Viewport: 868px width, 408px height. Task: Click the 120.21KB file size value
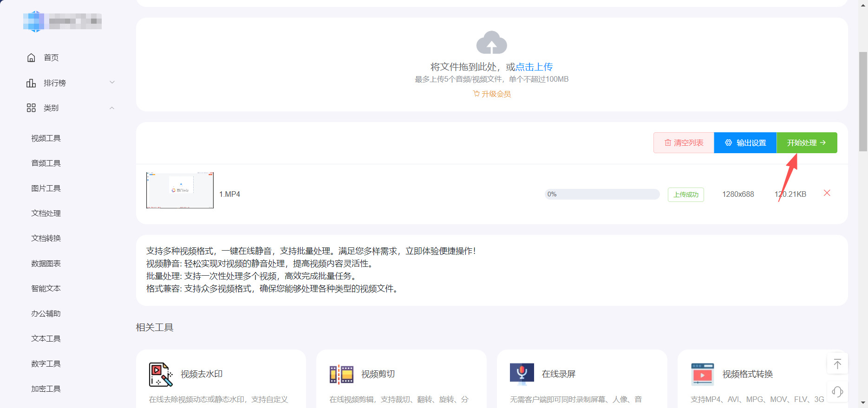(x=790, y=194)
